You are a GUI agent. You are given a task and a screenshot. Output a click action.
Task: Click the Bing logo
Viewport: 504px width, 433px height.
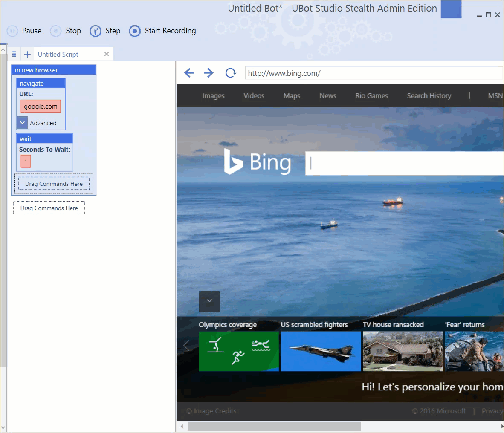tap(258, 162)
